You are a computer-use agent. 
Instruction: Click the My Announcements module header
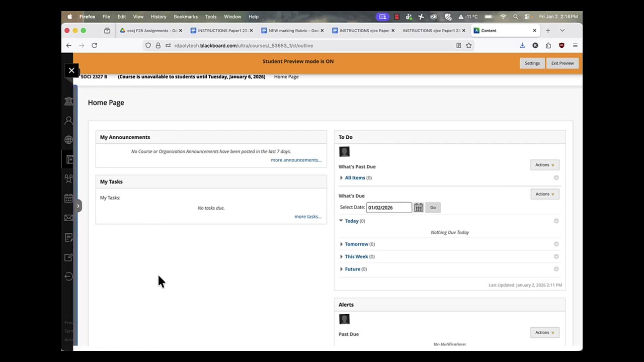click(x=211, y=137)
